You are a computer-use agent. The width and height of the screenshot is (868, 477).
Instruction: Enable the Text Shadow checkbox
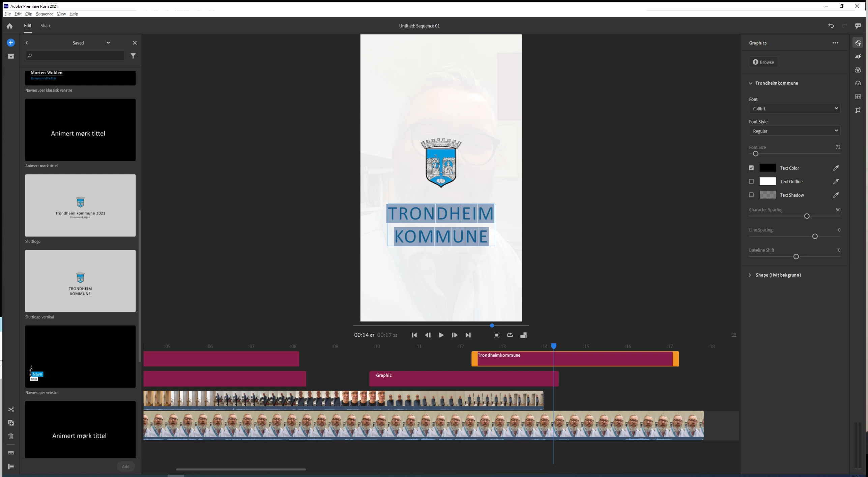(751, 195)
